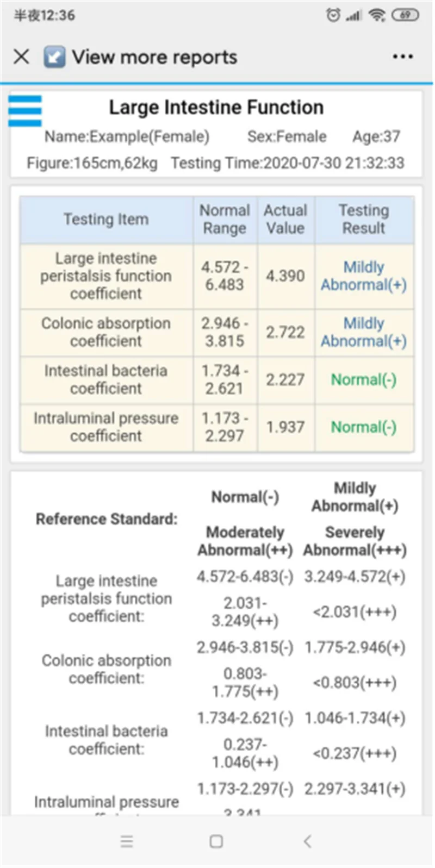The image size is (435, 868).
Task: Select the View more reports title
Action: point(154,57)
